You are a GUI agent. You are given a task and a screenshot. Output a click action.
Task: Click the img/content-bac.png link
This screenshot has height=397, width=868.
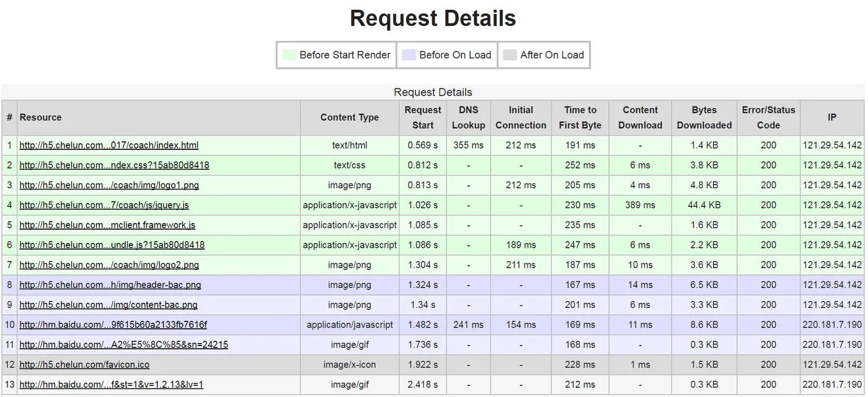(108, 305)
